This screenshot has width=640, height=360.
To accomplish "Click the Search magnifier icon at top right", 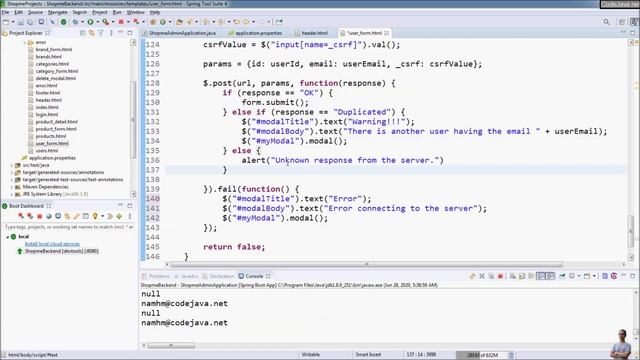I will [607, 22].
